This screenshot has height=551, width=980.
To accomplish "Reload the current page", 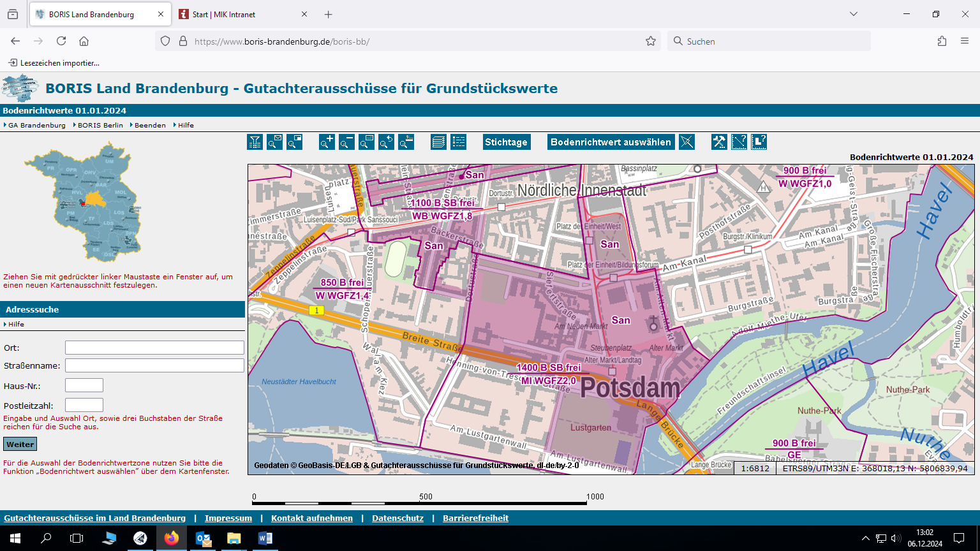I will [61, 41].
